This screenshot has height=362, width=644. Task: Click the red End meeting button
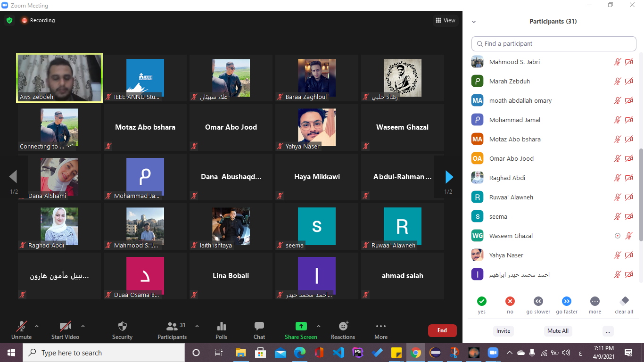[442, 330]
